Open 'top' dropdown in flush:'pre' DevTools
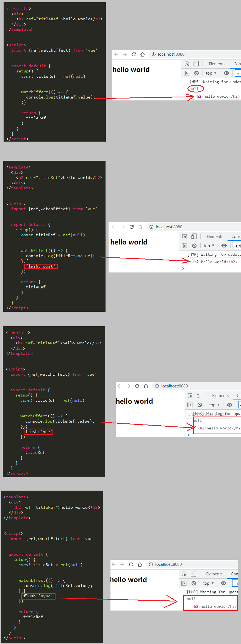The image size is (241, 644). 214,405
